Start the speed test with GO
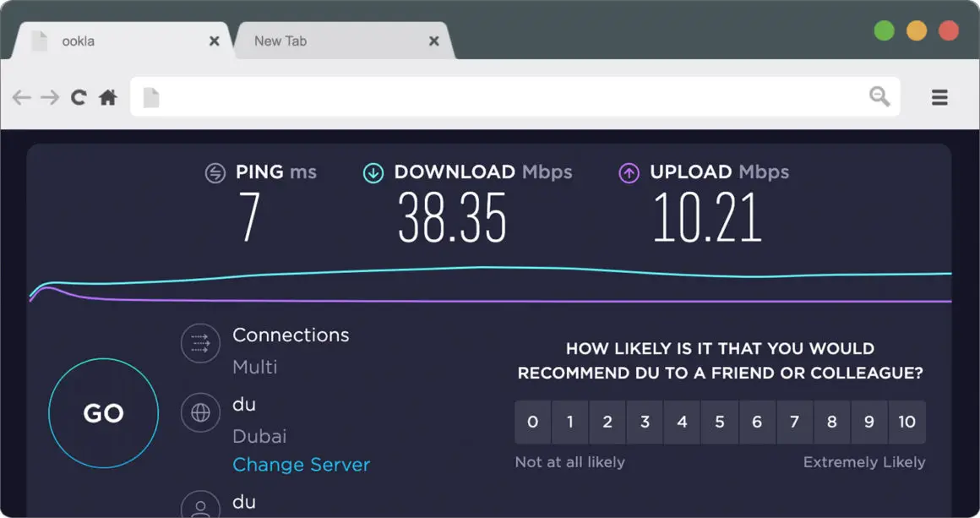 tap(104, 413)
